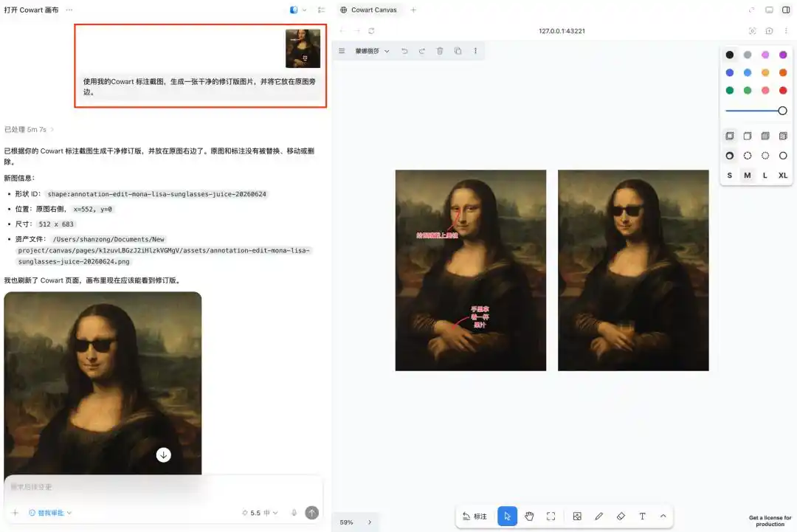Select the eraser tool
Viewport: 797px width, 532px height.
point(621,517)
